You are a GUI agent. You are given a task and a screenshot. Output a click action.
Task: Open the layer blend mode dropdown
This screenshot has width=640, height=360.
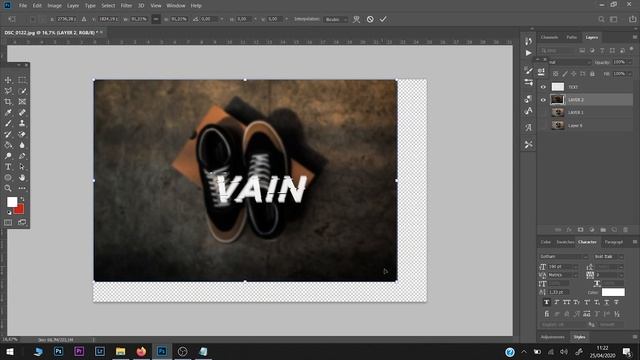tap(569, 62)
